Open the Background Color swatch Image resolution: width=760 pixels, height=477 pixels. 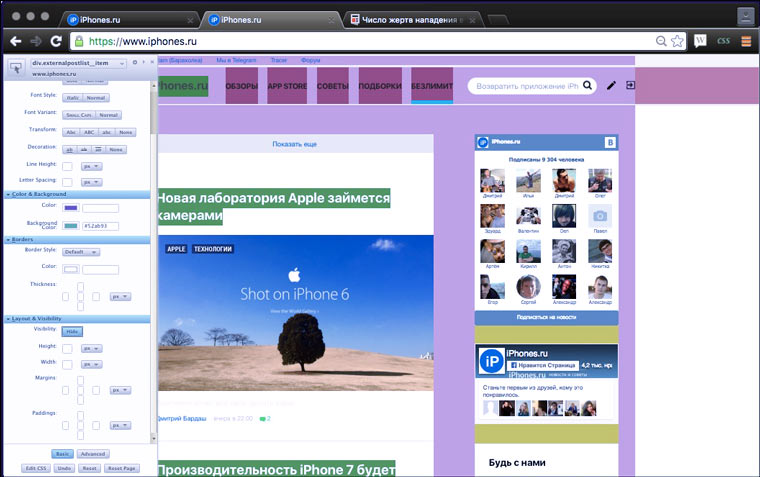pyautogui.click(x=71, y=226)
